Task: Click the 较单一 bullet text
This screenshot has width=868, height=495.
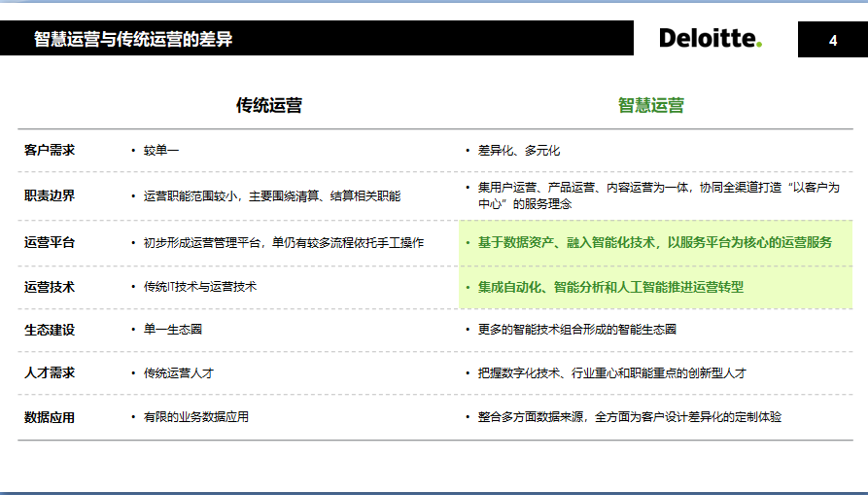Action: [x=161, y=151]
